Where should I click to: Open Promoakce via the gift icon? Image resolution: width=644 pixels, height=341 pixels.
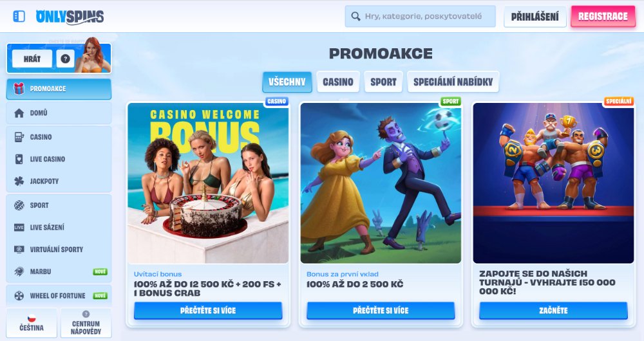(19, 89)
